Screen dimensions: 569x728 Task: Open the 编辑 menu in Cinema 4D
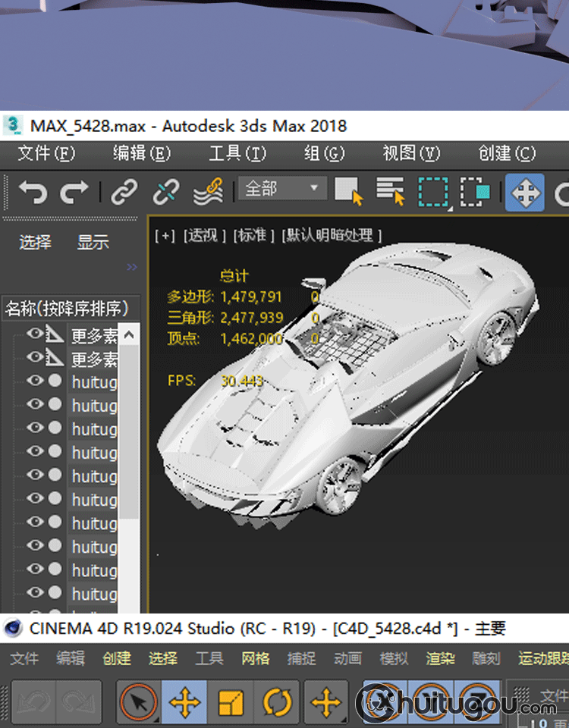click(x=71, y=658)
